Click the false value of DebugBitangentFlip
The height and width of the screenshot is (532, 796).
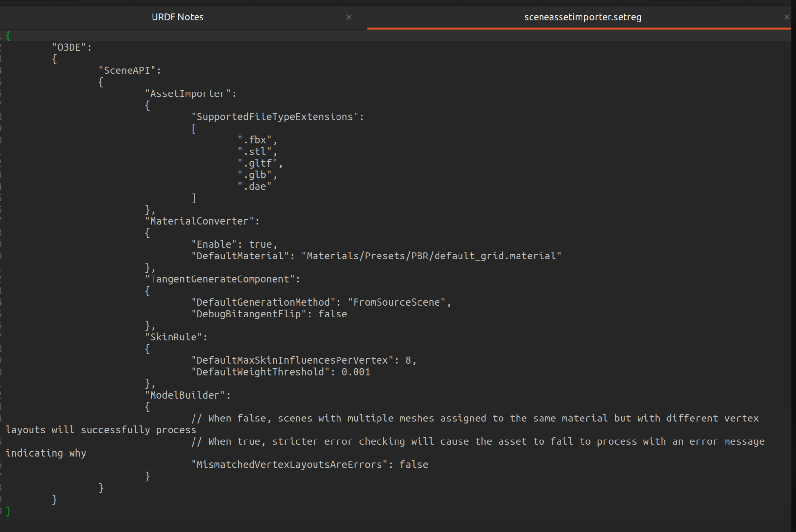coord(333,314)
